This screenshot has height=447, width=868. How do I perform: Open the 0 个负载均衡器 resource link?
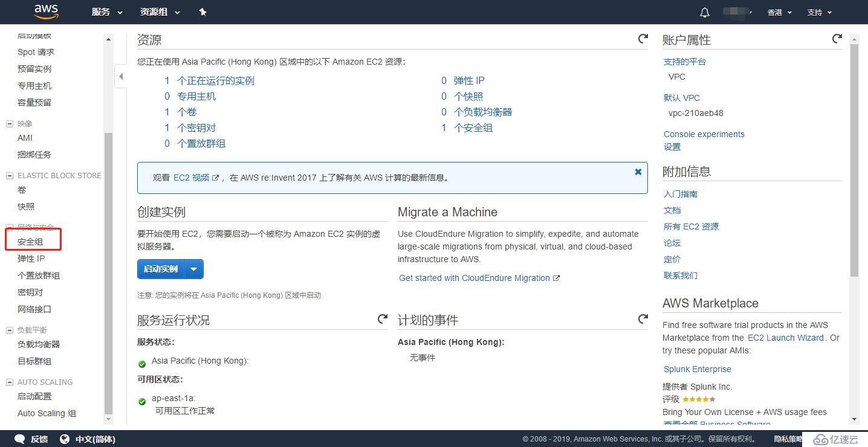click(x=476, y=112)
